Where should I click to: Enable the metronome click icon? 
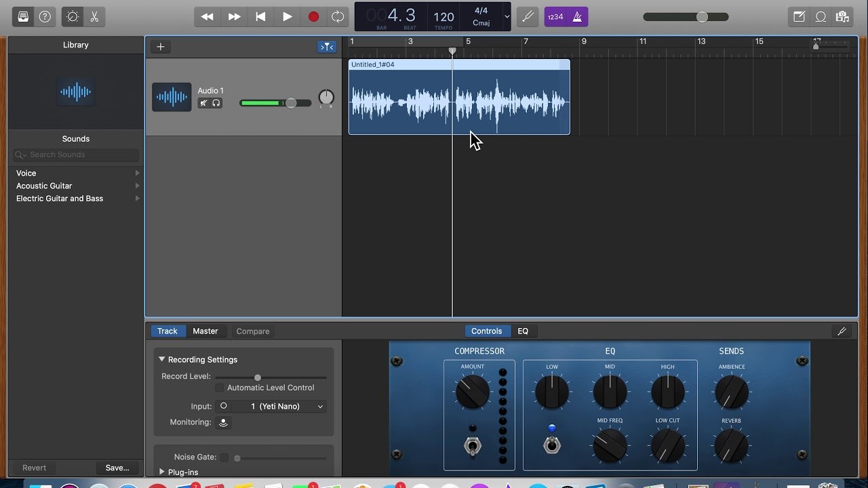point(577,17)
